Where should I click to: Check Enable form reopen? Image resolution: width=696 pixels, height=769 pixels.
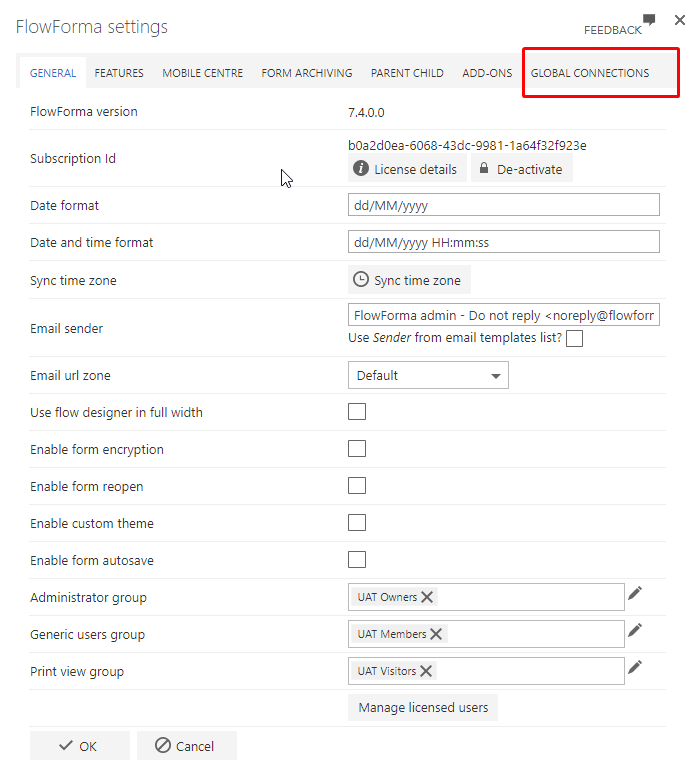[357, 486]
